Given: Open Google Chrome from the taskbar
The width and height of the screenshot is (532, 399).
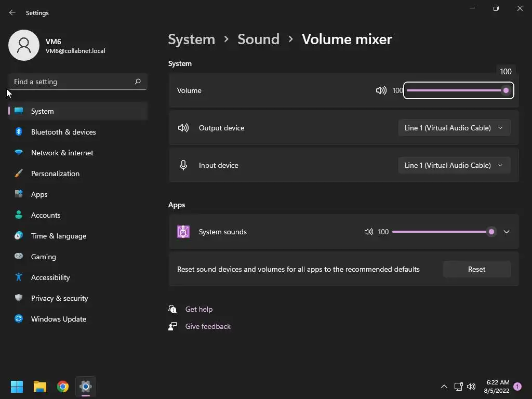Looking at the screenshot, I should 63,387.
